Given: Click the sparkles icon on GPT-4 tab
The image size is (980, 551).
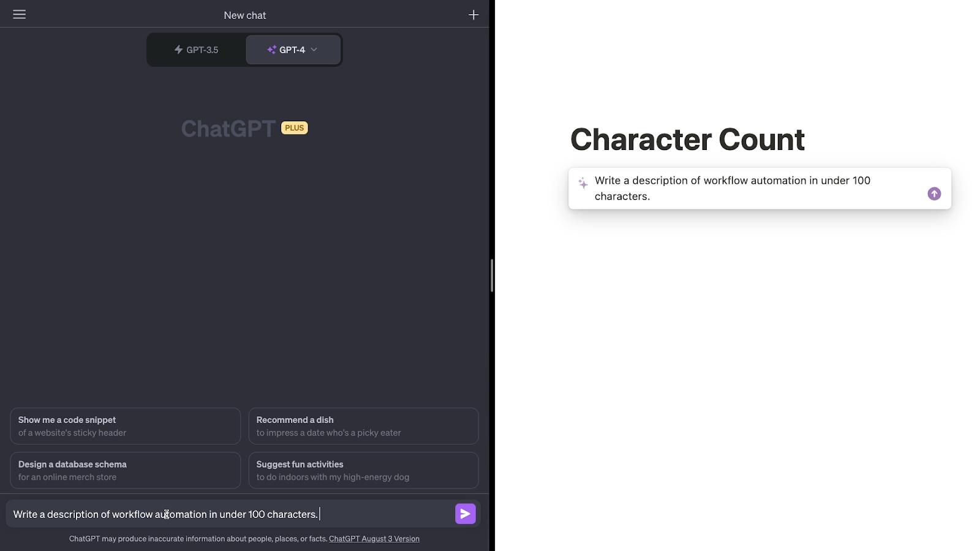Looking at the screenshot, I should (272, 50).
